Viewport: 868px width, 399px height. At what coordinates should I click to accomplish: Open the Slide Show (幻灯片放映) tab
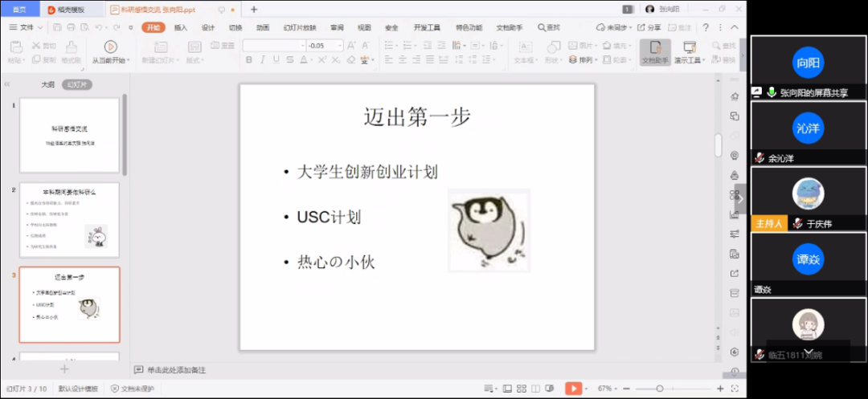300,27
